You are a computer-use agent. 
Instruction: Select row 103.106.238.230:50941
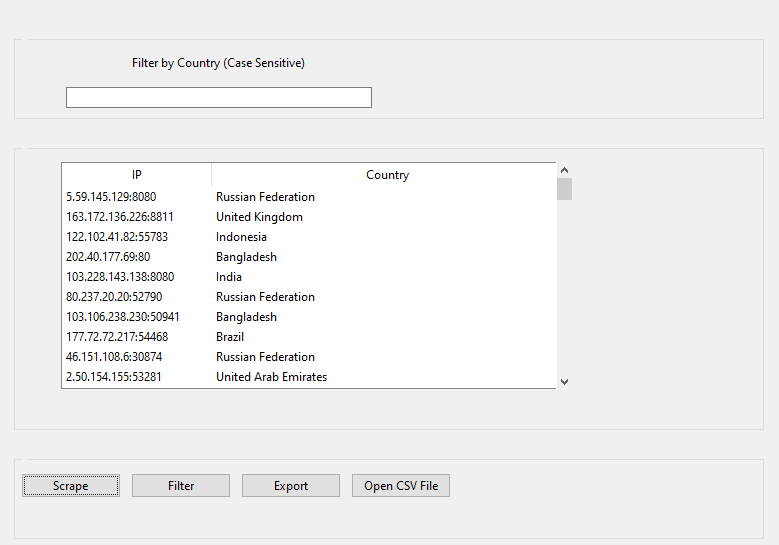(x=309, y=317)
